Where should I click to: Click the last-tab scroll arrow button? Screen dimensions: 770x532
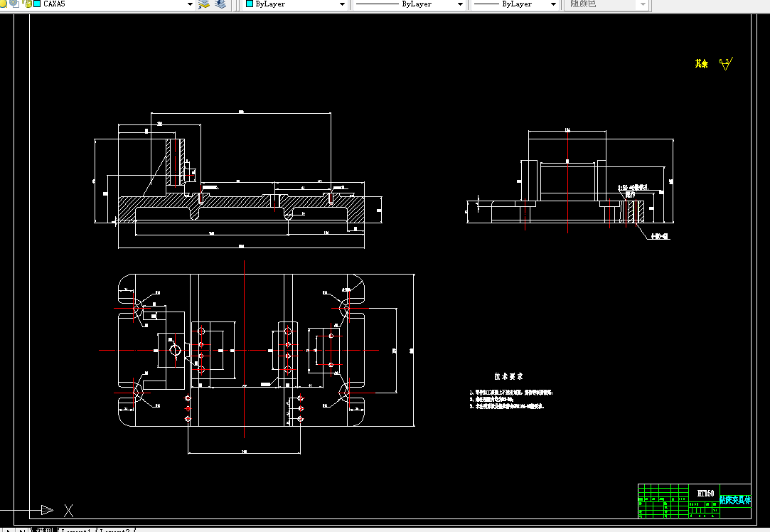click(23, 530)
